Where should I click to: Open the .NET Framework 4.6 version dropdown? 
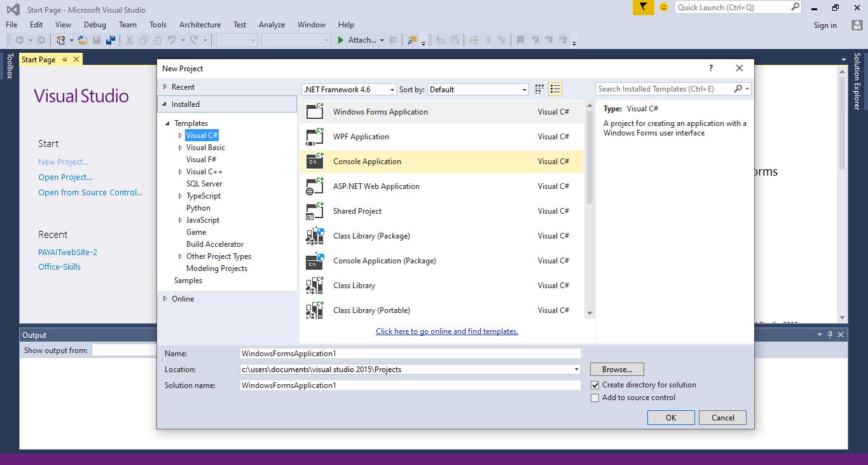coord(349,89)
